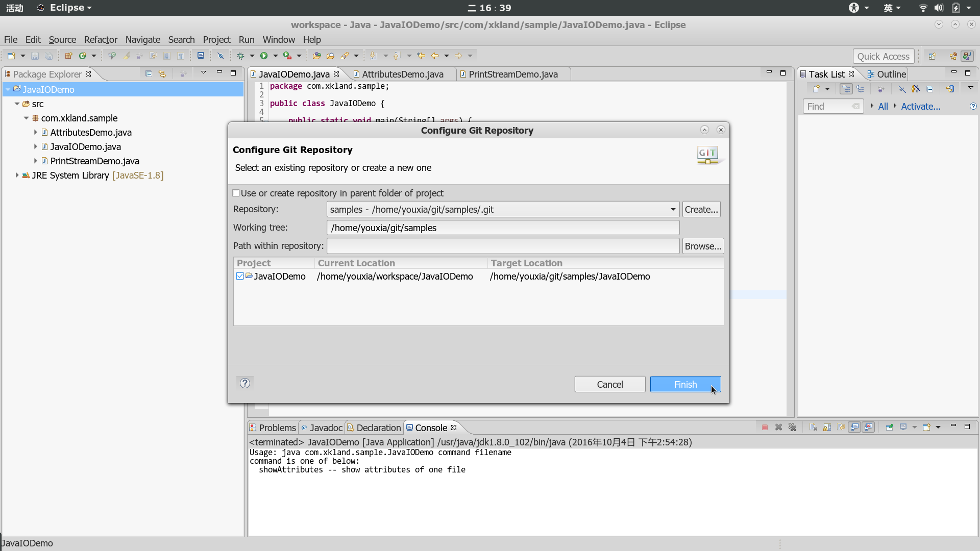Collapse the src folder node
Viewport: 980px width, 551px height.
(17, 104)
